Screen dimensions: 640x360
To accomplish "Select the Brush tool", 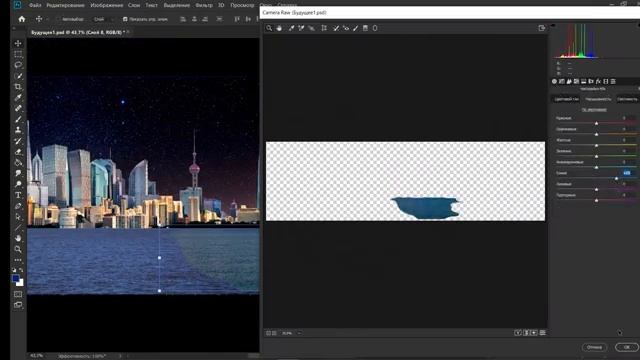I will click(18, 119).
